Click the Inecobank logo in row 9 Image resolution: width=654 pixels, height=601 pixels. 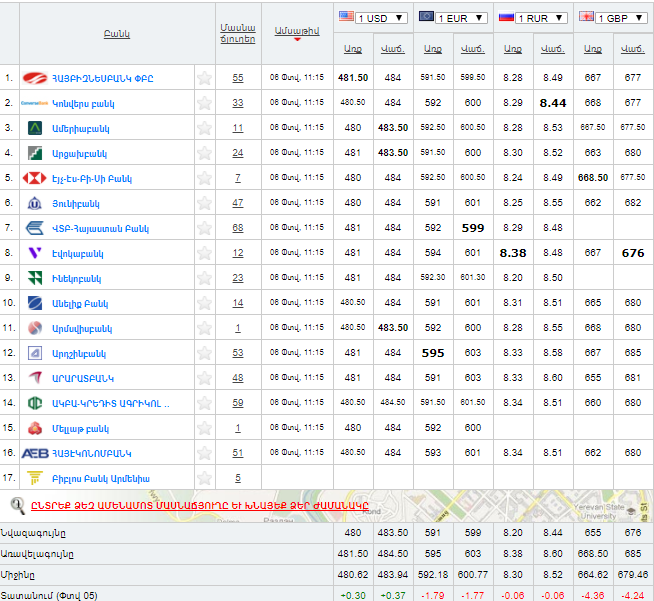pos(34,278)
